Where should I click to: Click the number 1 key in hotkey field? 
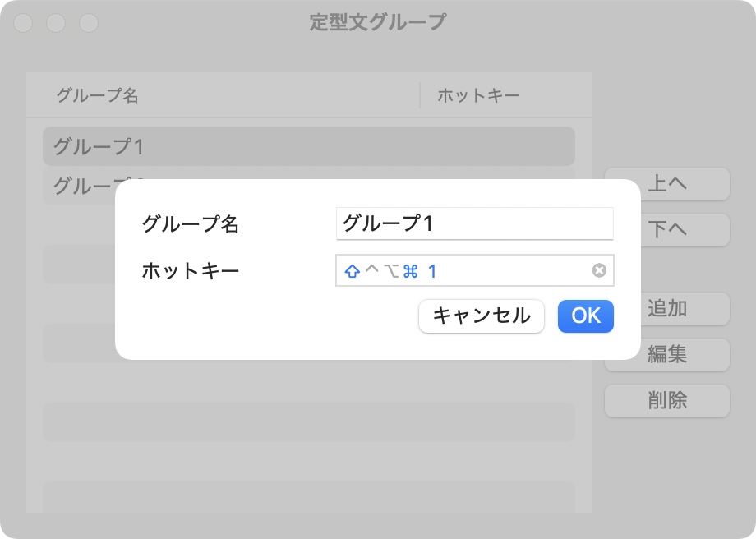(432, 271)
